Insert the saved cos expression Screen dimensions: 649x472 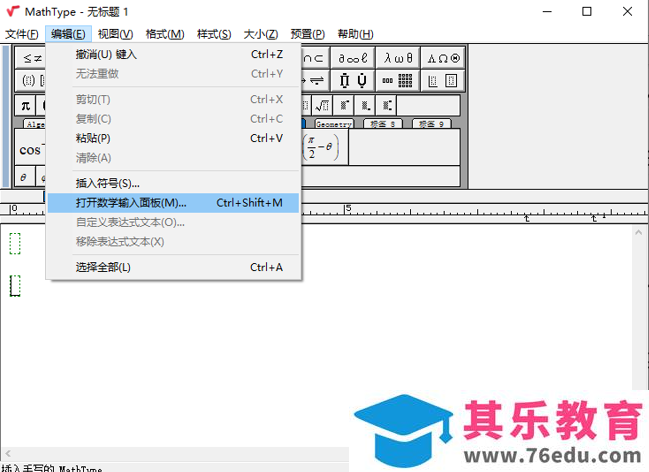click(30, 147)
